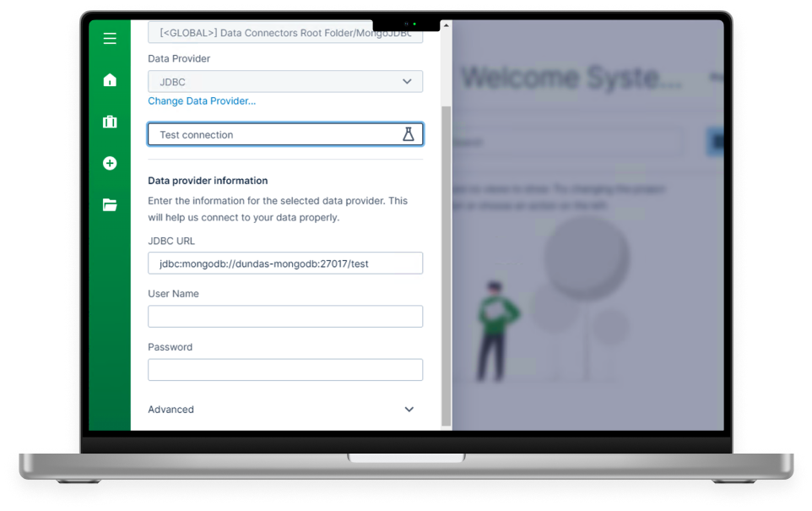This screenshot has height=511, width=812.
Task: Open Explore via the open-folder icon
Action: 110,204
